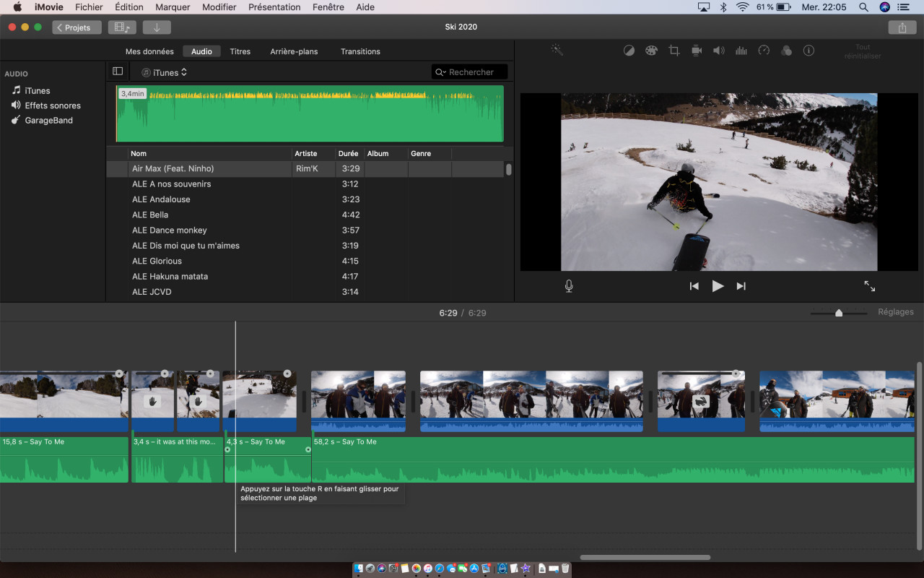The height and width of the screenshot is (578, 924).
Task: Sort songs by Nom column
Action: coord(210,153)
